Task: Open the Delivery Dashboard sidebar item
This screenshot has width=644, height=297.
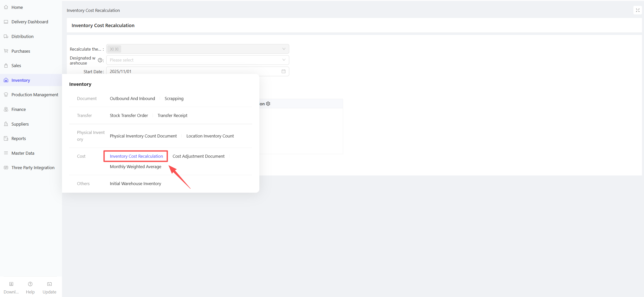Action: click(x=30, y=22)
